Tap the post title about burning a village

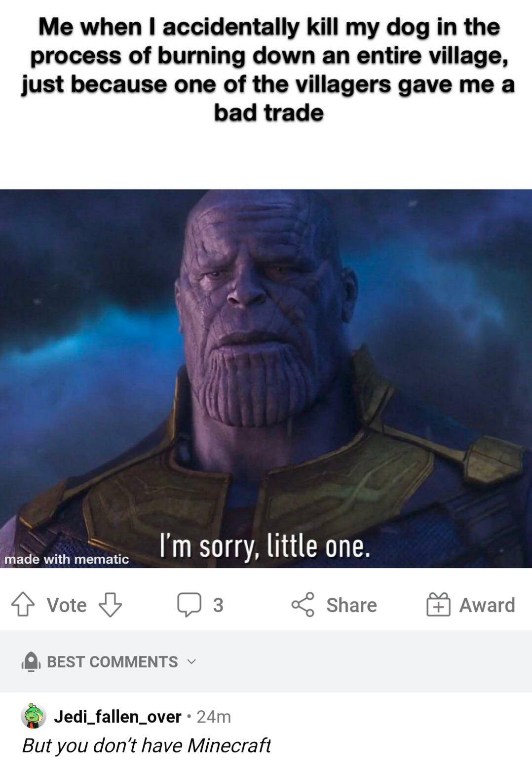tap(268, 69)
